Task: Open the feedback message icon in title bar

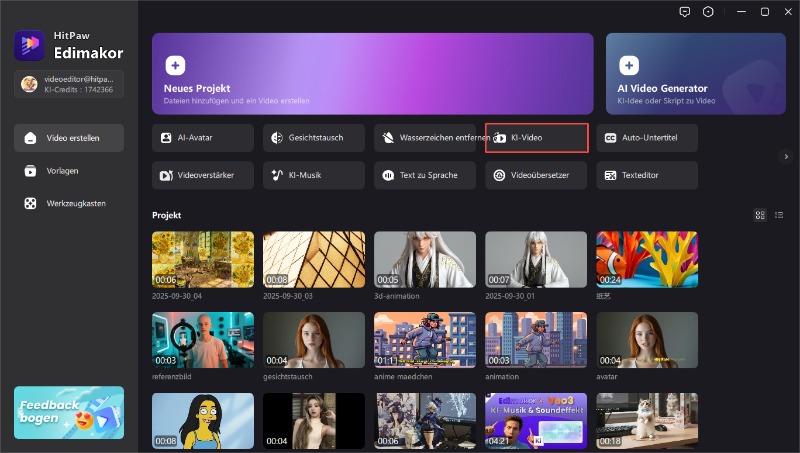Action: coord(684,12)
